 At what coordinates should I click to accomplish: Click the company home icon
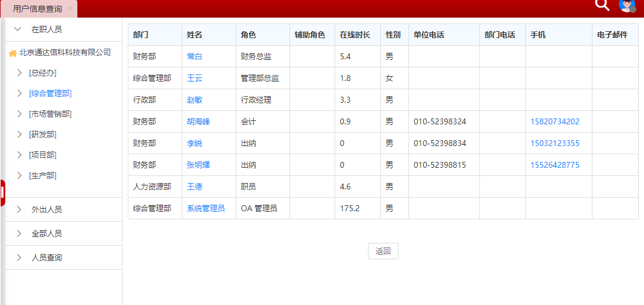pos(13,53)
